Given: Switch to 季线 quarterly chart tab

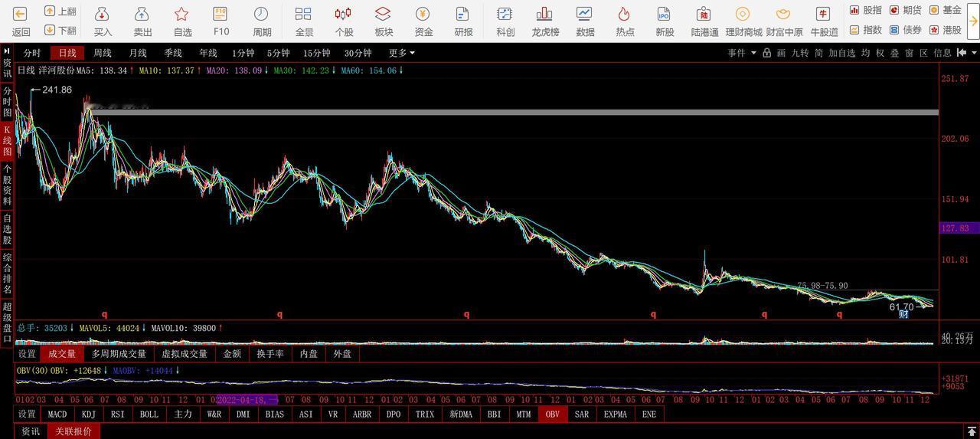Looking at the screenshot, I should [x=173, y=53].
